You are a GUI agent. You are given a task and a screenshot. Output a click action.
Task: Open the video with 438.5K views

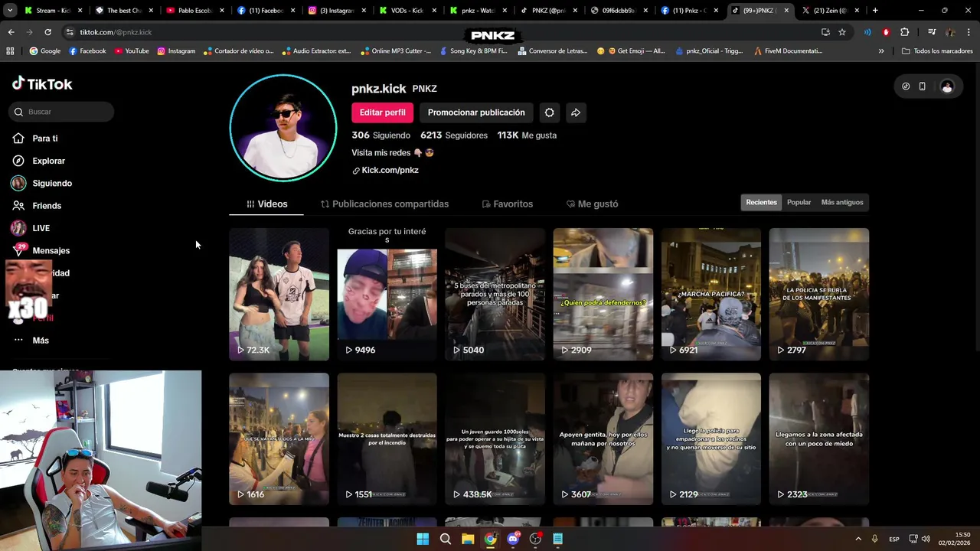pyautogui.click(x=495, y=439)
